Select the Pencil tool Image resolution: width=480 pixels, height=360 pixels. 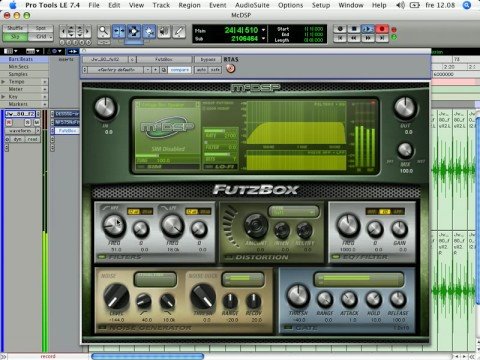pos(179,32)
